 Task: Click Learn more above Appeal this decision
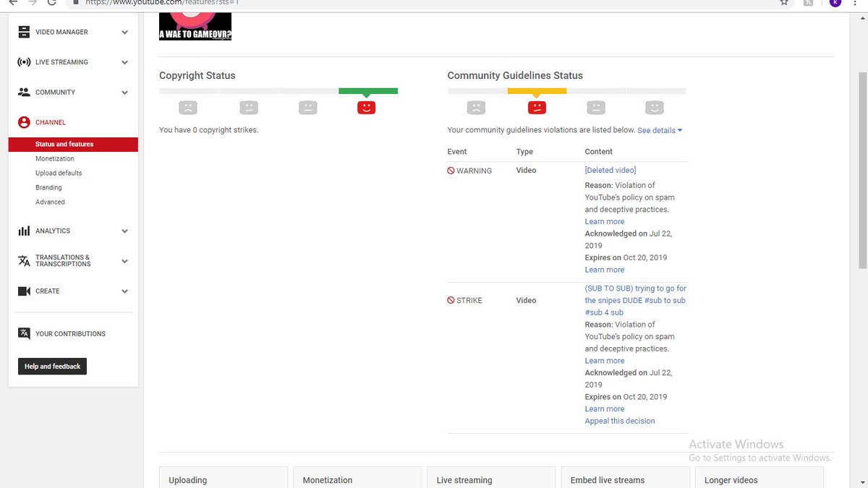pyautogui.click(x=605, y=409)
